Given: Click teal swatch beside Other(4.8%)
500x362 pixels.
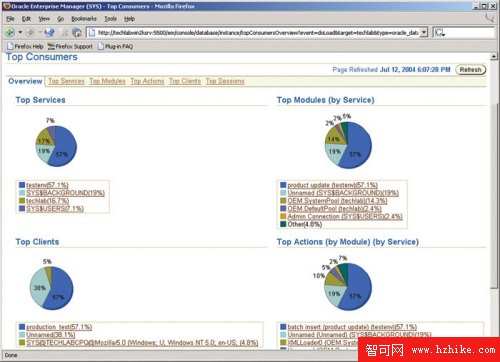Looking at the screenshot, I should click(283, 224).
